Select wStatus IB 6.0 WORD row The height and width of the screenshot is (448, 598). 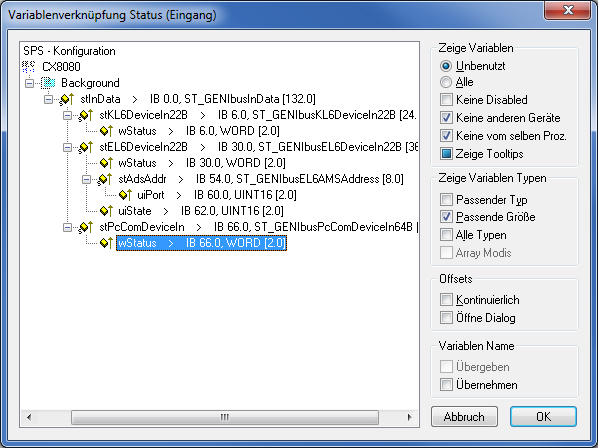pos(199,131)
